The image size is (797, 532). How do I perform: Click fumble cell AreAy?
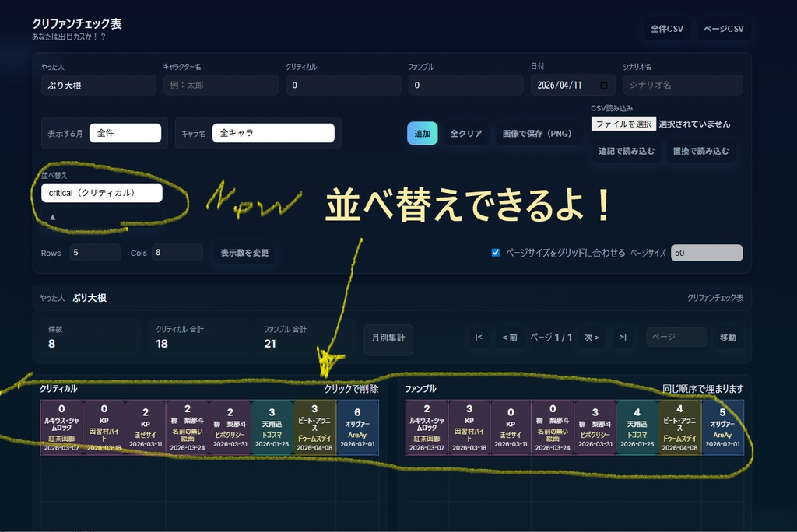[x=722, y=427]
